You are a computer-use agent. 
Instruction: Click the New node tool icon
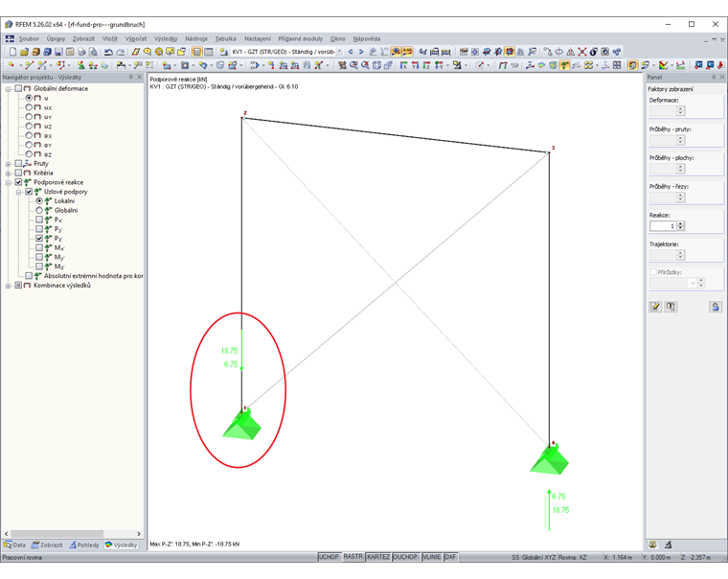click(x=11, y=65)
